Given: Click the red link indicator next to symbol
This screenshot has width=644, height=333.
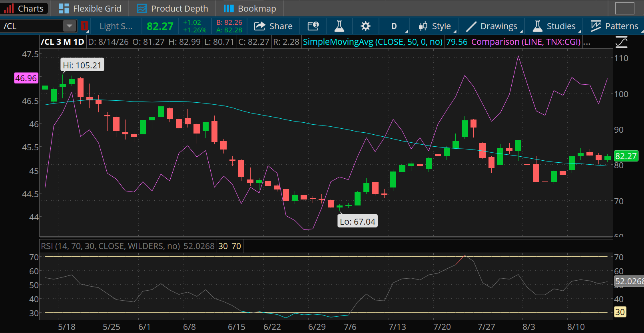Looking at the screenshot, I should click(x=84, y=26).
